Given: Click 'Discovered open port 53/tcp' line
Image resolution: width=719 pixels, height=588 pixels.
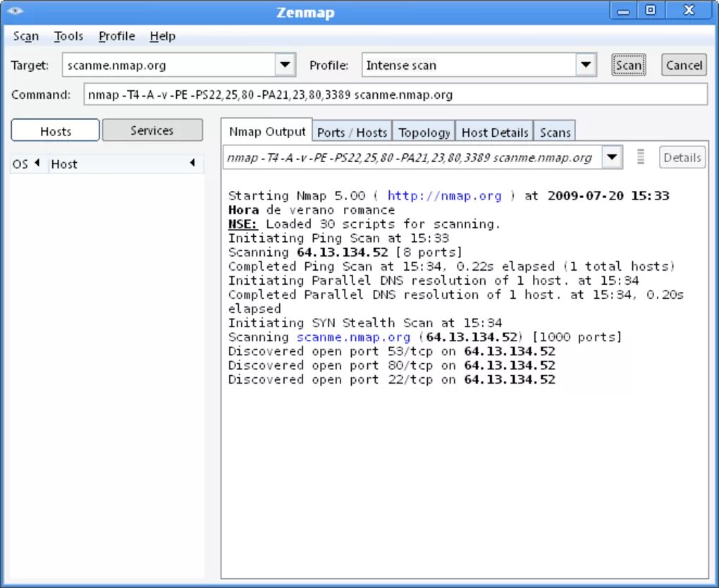Looking at the screenshot, I should 392,351.
